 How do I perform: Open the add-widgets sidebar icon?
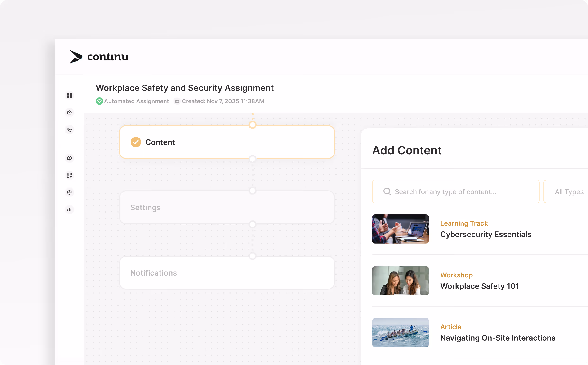[70, 175]
